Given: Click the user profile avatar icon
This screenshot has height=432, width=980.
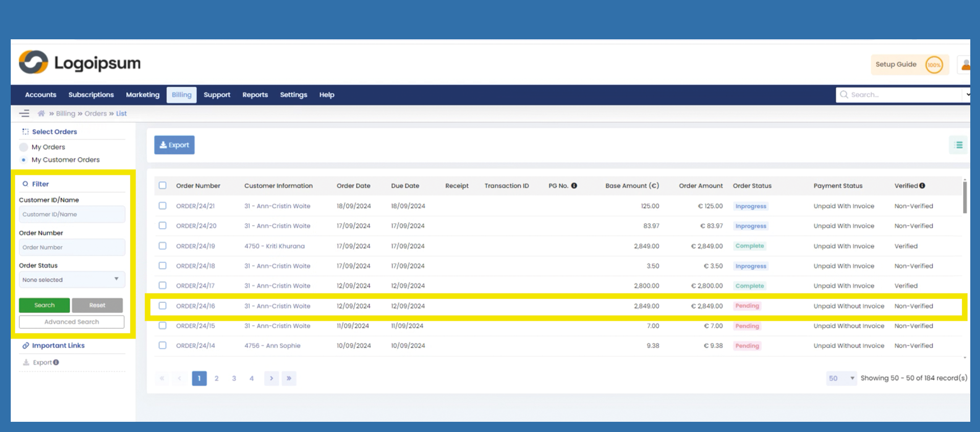Looking at the screenshot, I should [965, 65].
